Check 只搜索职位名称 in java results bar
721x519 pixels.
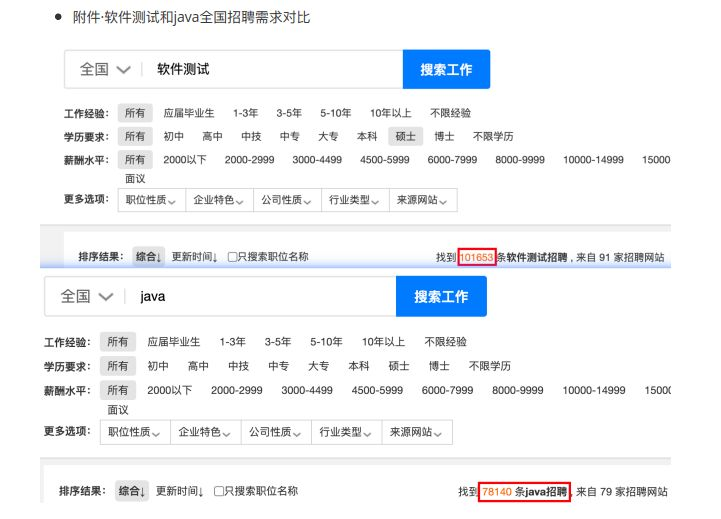219,491
